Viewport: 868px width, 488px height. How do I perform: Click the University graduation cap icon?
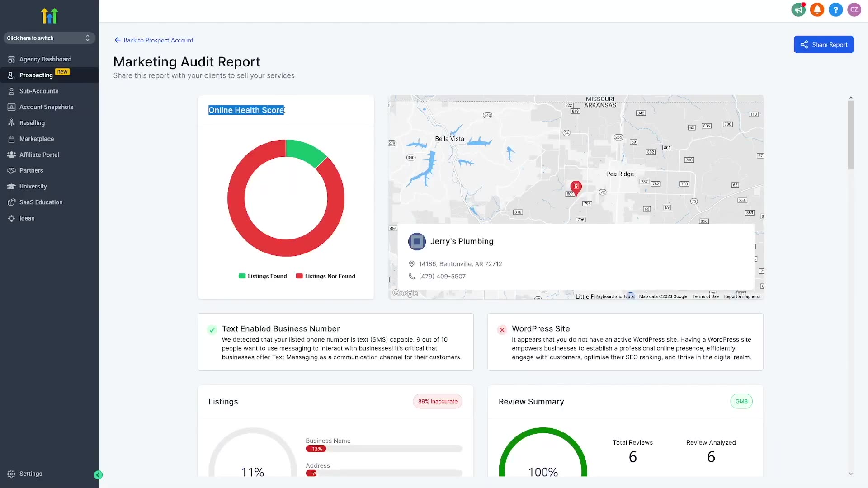click(12, 186)
